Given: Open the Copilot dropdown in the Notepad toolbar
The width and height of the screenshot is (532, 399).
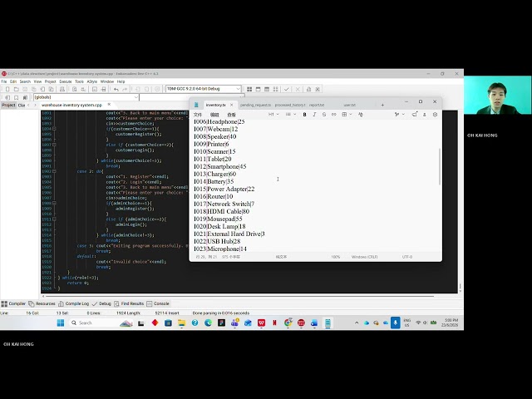Looking at the screenshot, I should coord(400,115).
